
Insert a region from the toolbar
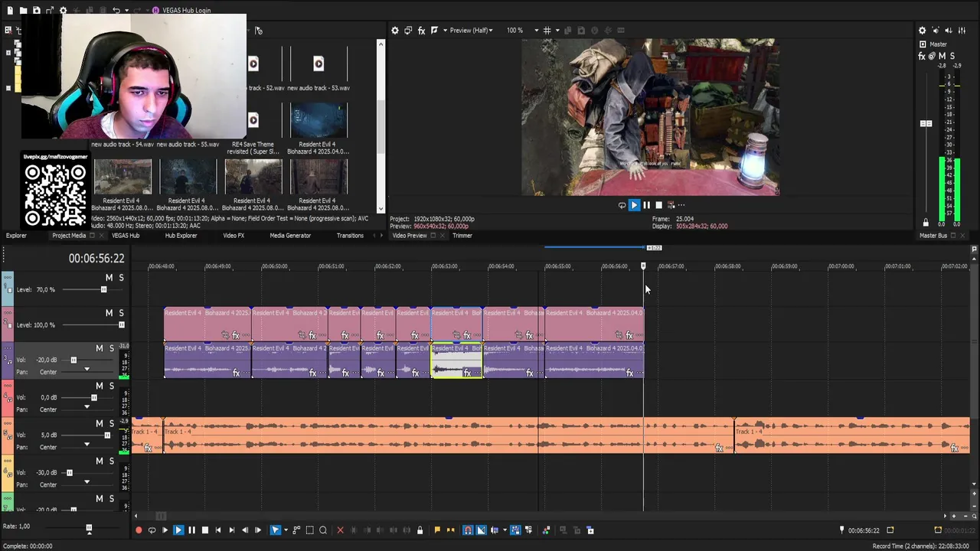pos(450,530)
